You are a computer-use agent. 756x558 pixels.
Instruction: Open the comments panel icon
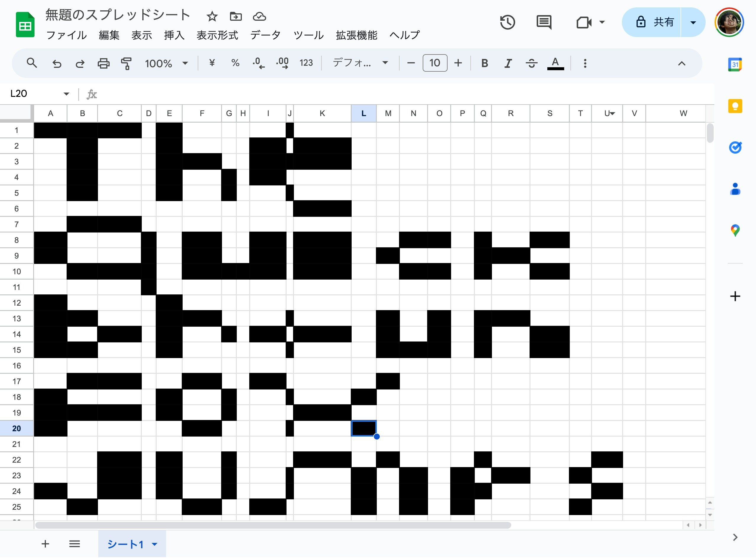544,22
